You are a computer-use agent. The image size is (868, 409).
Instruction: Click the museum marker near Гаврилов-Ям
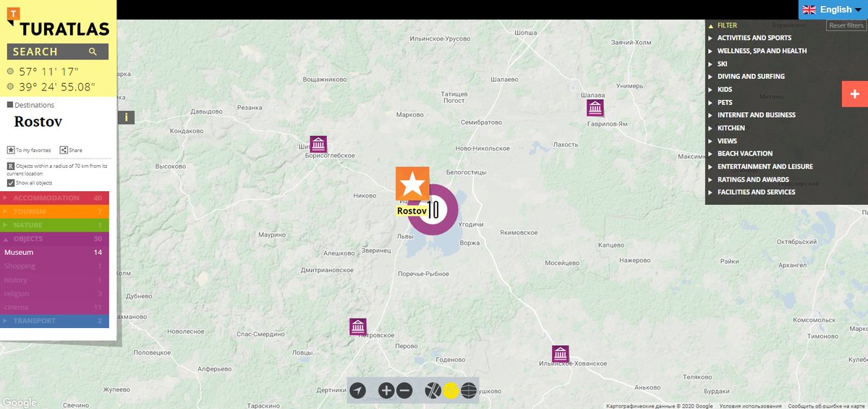tap(595, 108)
